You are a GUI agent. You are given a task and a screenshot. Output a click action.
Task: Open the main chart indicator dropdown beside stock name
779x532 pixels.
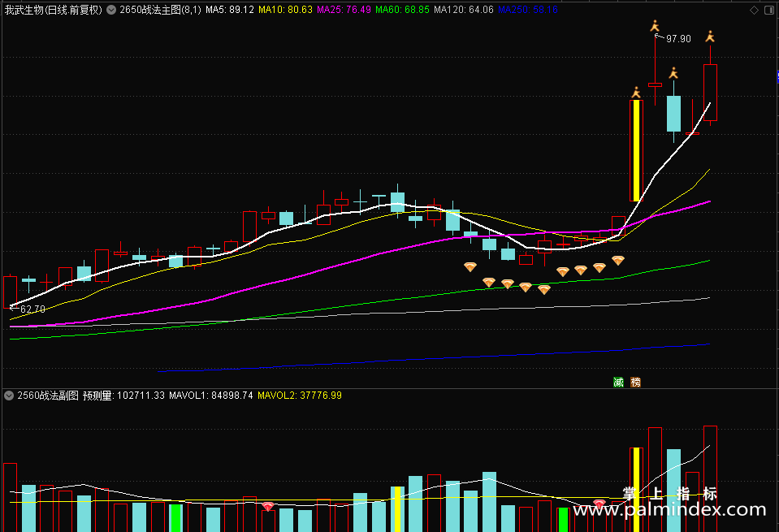coord(111,10)
